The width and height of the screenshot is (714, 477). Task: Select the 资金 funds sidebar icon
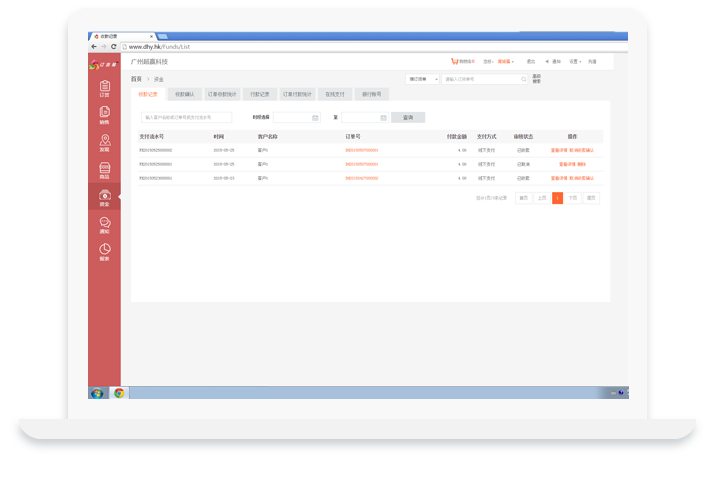click(104, 197)
